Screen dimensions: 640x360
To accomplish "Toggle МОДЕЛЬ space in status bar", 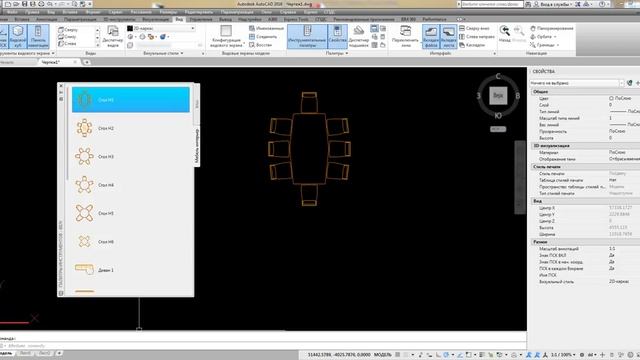I will 382,355.
